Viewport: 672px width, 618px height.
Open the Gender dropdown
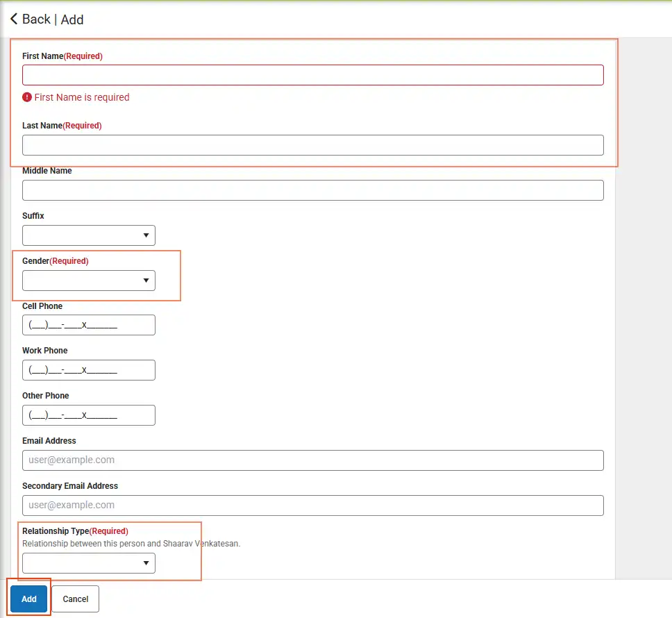89,281
